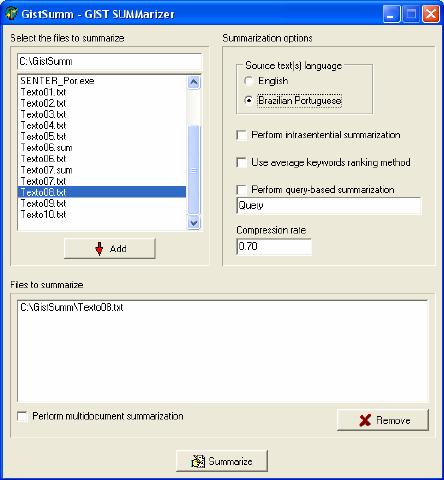This screenshot has width=444, height=480.
Task: Click the Compression rate field
Action: [x=274, y=247]
